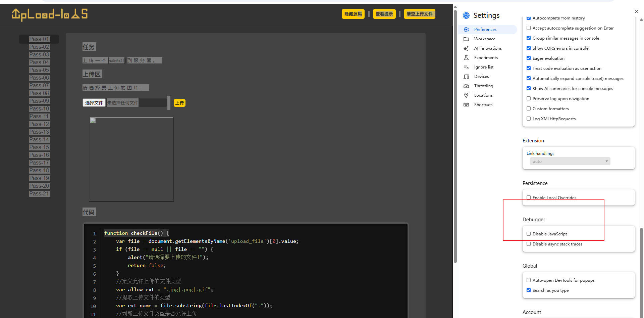This screenshot has height=318, width=644.
Task: Click the Workspace folder icon
Action: pyautogui.click(x=466, y=39)
